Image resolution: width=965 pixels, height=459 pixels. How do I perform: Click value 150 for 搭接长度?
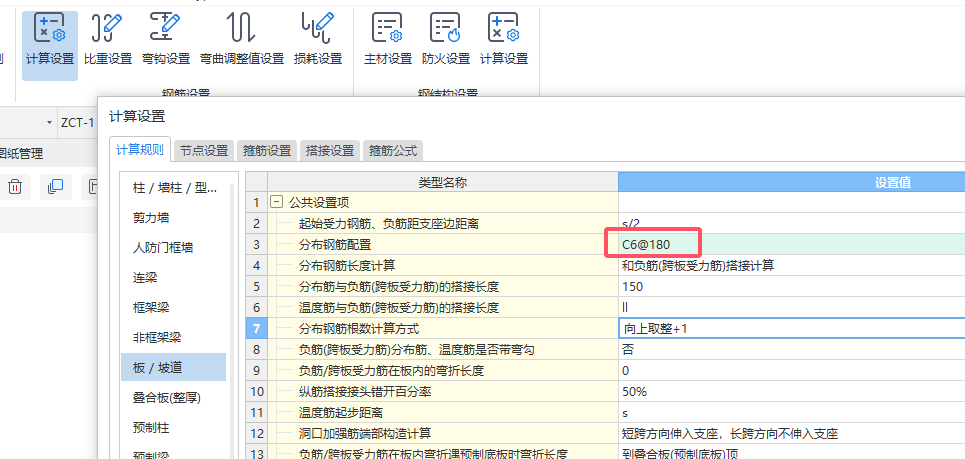tap(791, 287)
